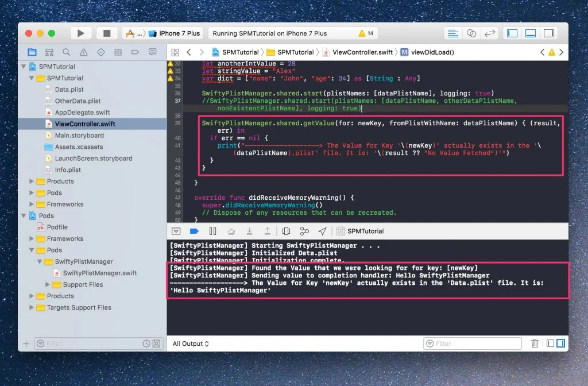Open the iPhone 7 Plus scheme selector
Viewport: 588px width, 386px height.
pos(175,33)
